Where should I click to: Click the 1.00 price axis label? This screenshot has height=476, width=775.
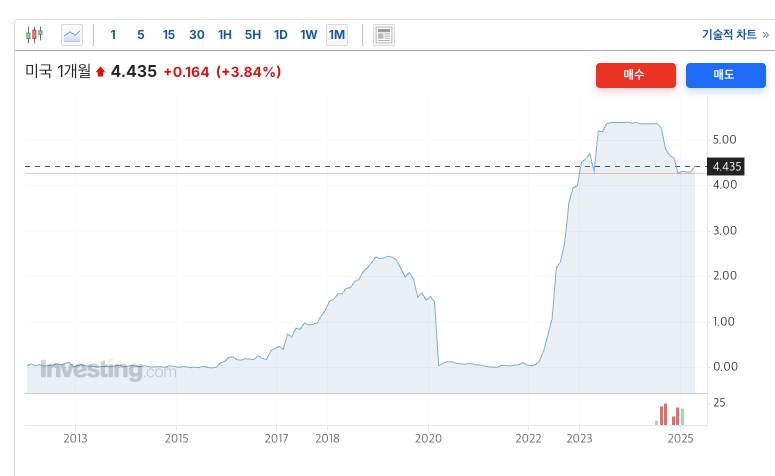click(725, 322)
